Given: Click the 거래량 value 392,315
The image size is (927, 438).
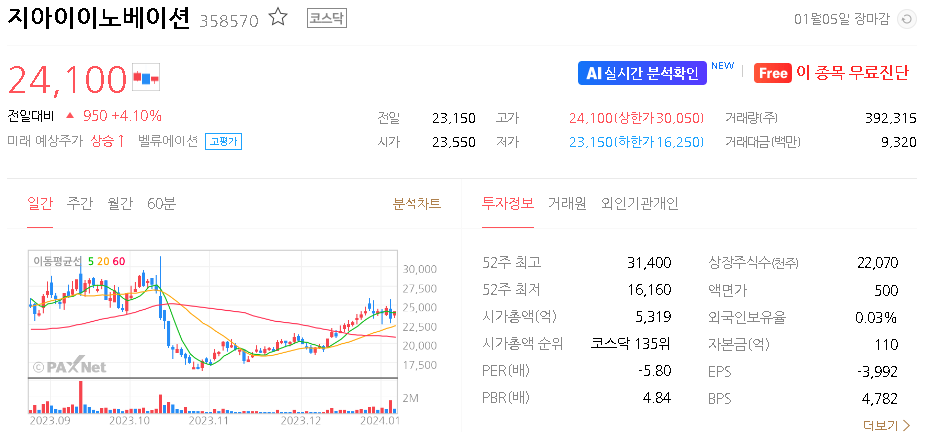Looking at the screenshot, I should pyautogui.click(x=890, y=118).
